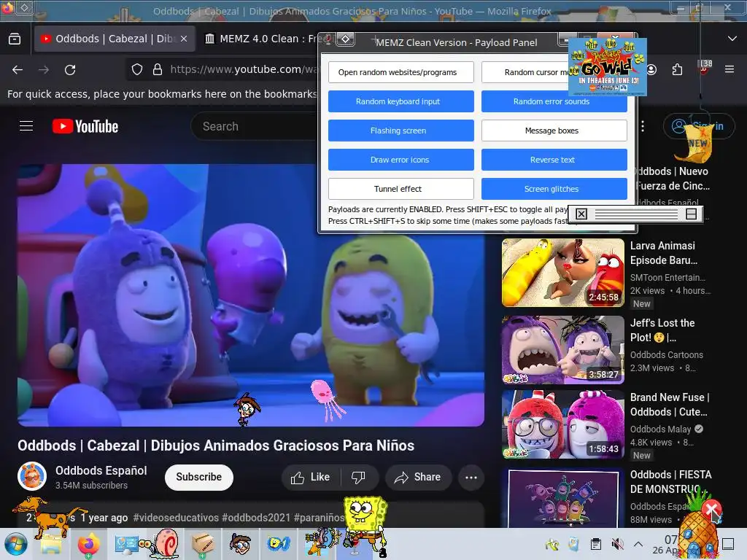Toggle the Screen glitches payload

(x=554, y=189)
